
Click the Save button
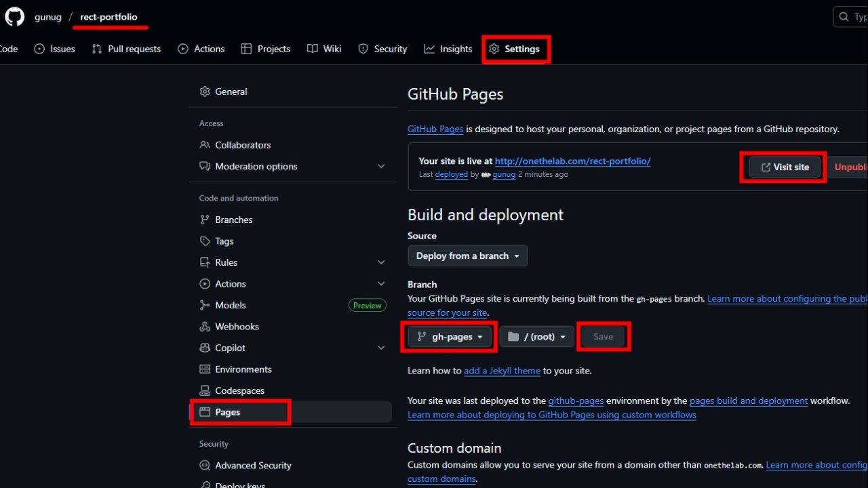[603, 337]
